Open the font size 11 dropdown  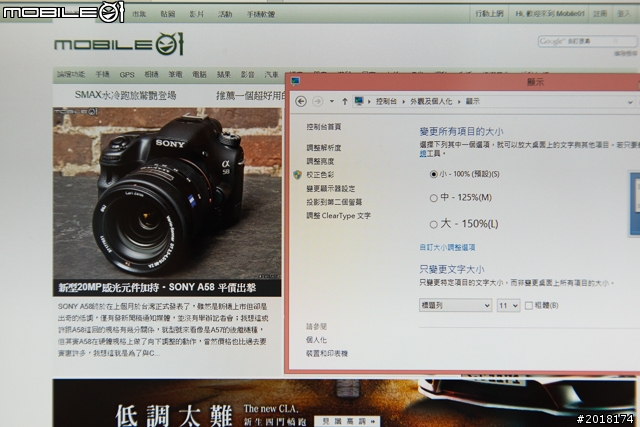tap(508, 305)
